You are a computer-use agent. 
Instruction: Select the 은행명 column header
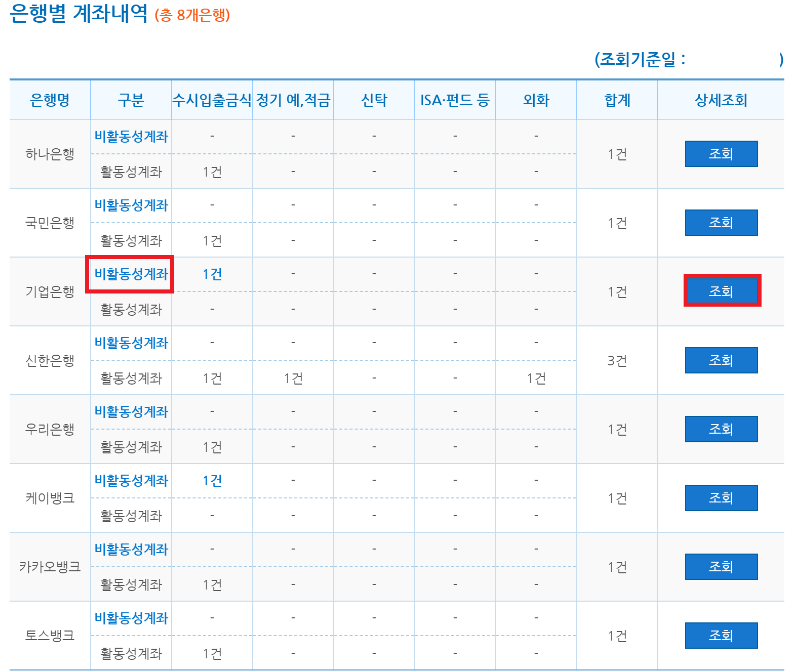point(50,100)
